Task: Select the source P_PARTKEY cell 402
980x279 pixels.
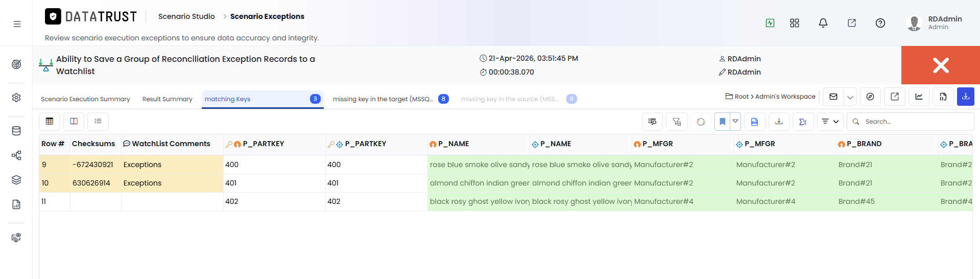Action: click(x=274, y=201)
